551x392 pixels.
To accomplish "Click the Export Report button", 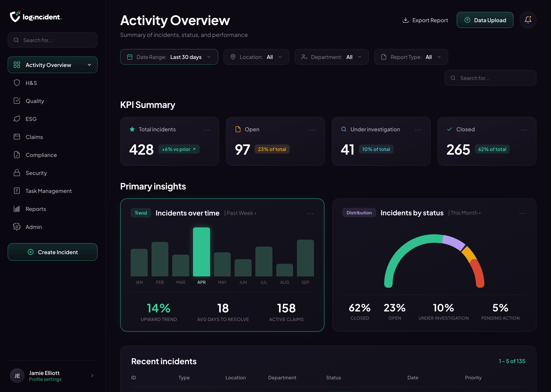I will pos(425,20).
